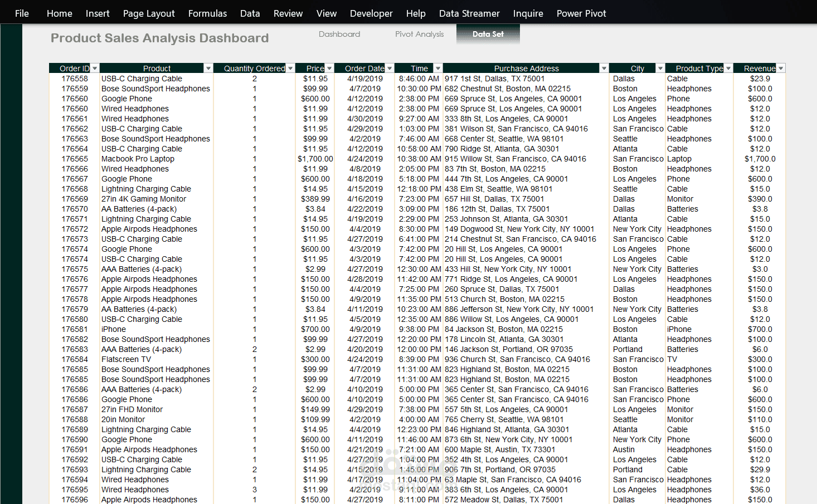Image resolution: width=817 pixels, height=504 pixels.
Task: Open the City column filter arrow
Action: click(x=660, y=68)
